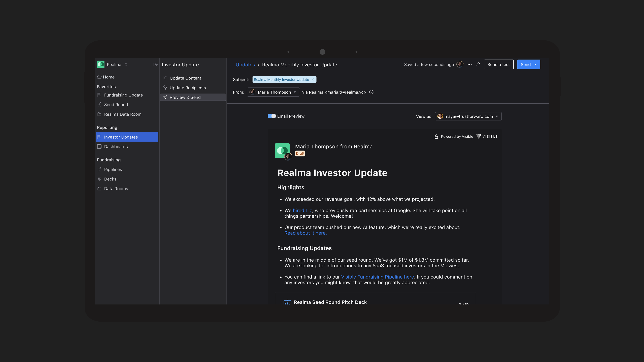Open the Send button dropdown arrow
Screen dimensions: 644x362
point(535,64)
